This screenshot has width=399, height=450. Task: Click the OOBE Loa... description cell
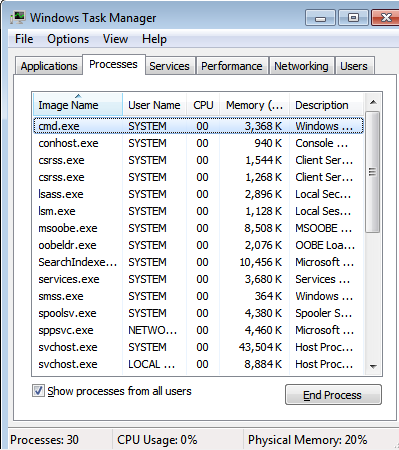pyautogui.click(x=325, y=245)
